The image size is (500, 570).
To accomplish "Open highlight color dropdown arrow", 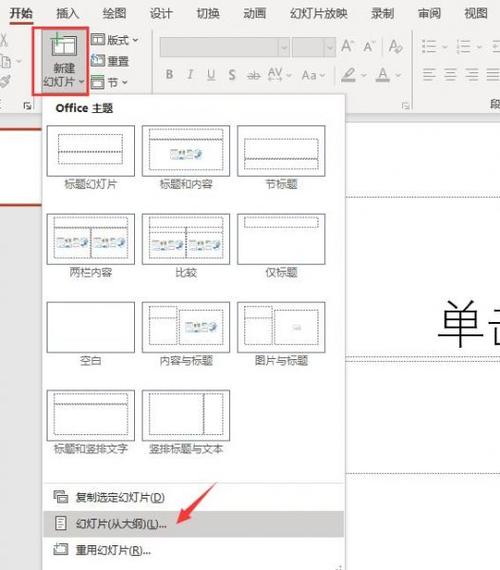I will pos(364,75).
